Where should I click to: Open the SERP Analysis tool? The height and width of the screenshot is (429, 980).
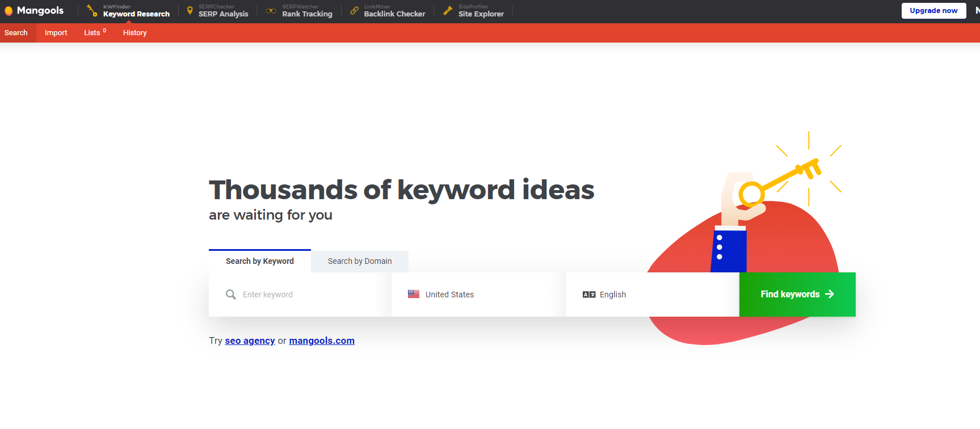coord(224,14)
